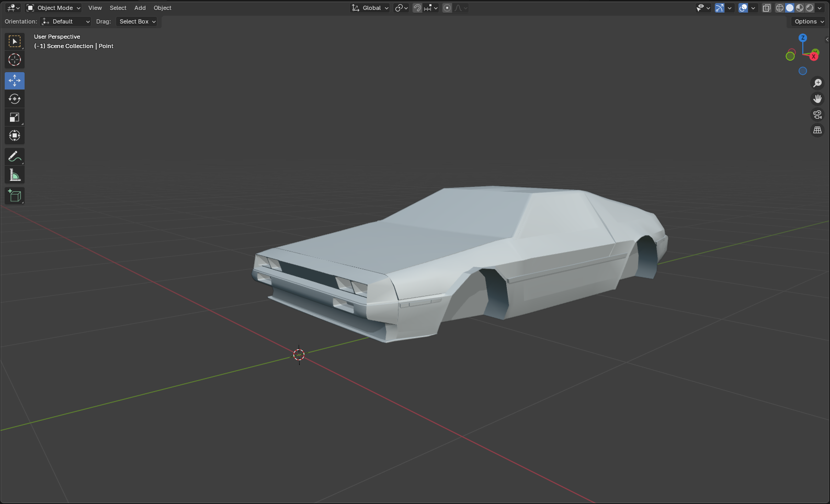Open the Global transform orientation dropdown
Image resolution: width=830 pixels, height=504 pixels.
[370, 8]
